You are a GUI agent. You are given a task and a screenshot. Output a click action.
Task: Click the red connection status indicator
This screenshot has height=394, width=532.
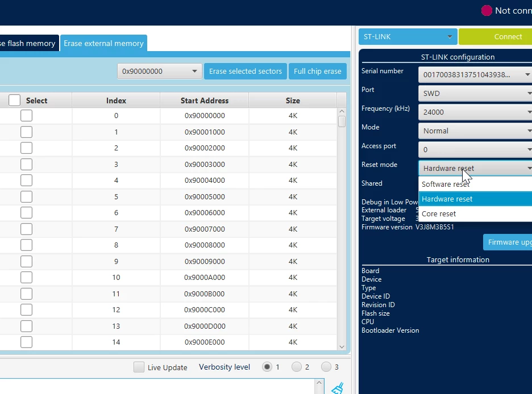coord(487,10)
